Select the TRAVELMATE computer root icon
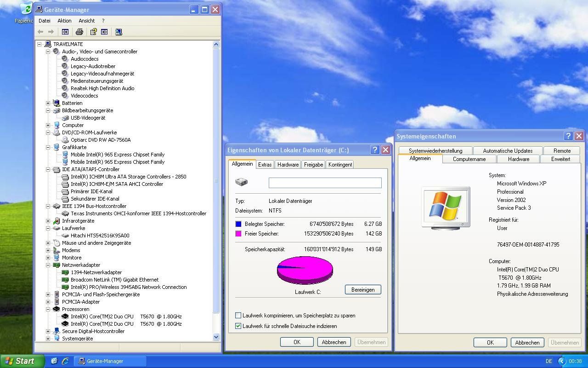This screenshot has width=588, height=368. (48, 44)
